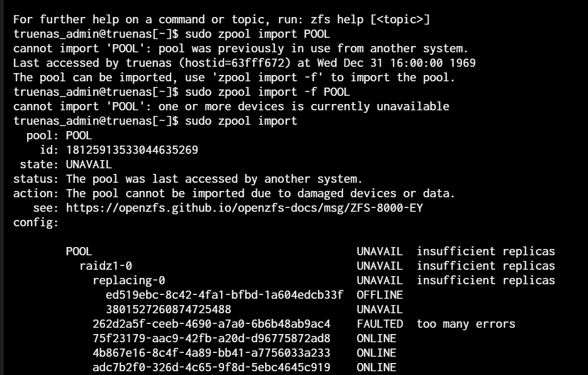Click the "config:" label
This screenshot has height=375, width=588.
[36, 222]
